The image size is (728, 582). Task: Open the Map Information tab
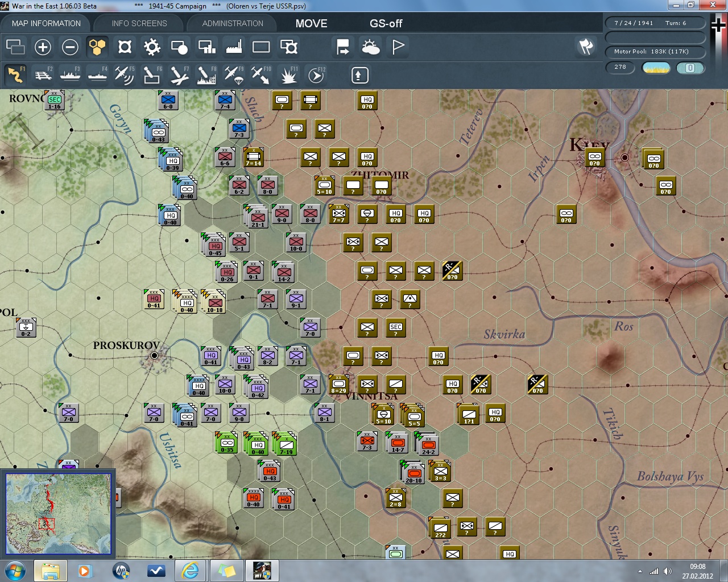click(x=46, y=23)
